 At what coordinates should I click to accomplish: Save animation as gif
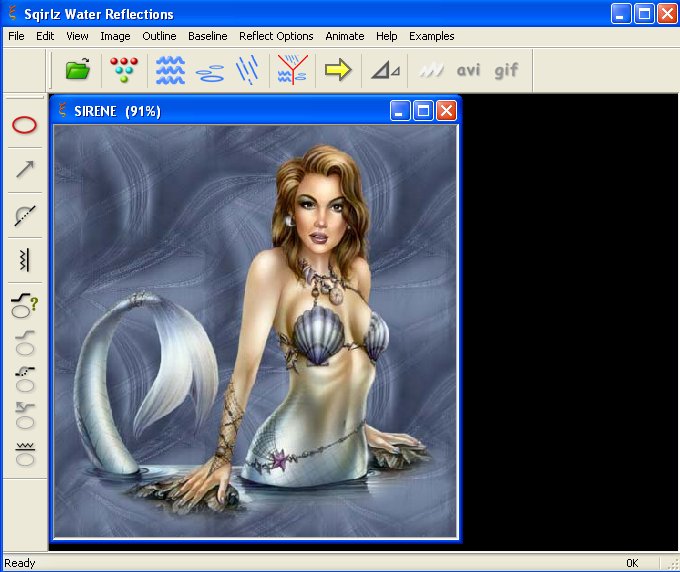pyautogui.click(x=506, y=70)
